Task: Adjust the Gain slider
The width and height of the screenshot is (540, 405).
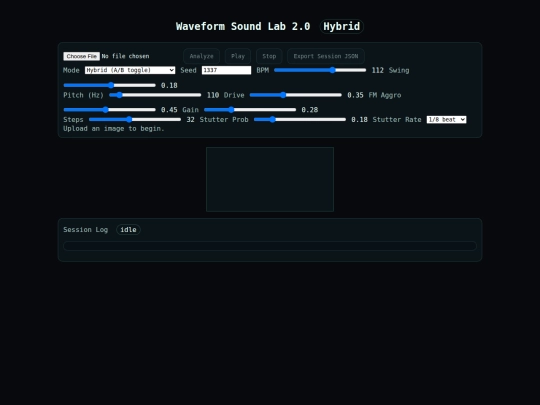Action: pos(250,110)
